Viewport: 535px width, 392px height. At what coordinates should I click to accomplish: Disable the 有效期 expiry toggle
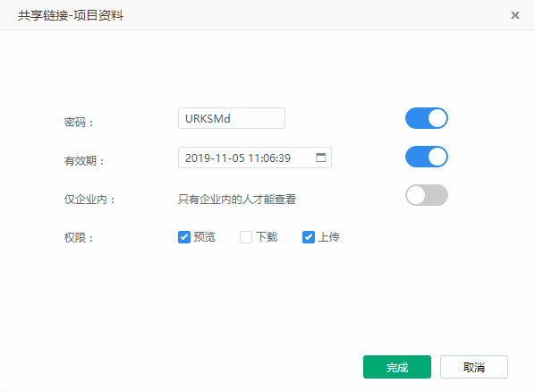(x=427, y=157)
